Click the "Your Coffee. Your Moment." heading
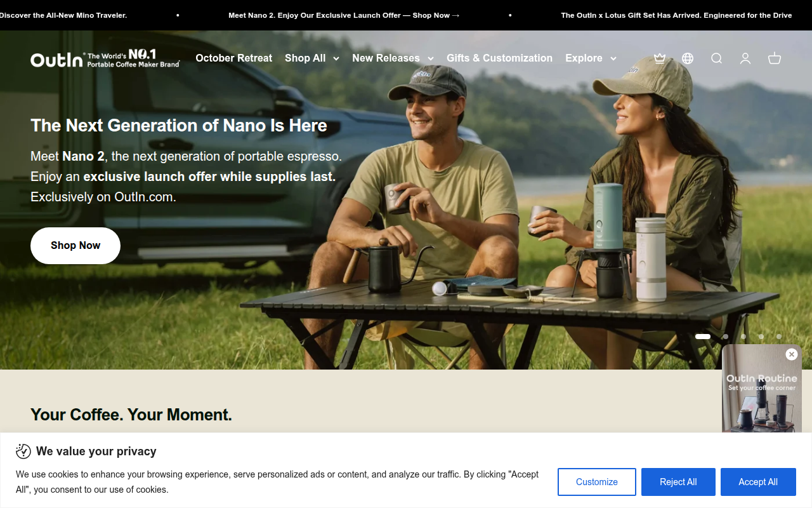This screenshot has height=508, width=812. pyautogui.click(x=131, y=415)
